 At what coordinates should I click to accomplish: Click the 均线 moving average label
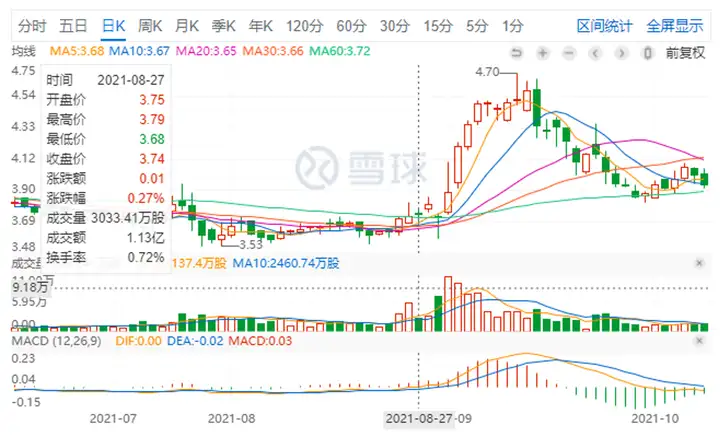click(x=23, y=51)
